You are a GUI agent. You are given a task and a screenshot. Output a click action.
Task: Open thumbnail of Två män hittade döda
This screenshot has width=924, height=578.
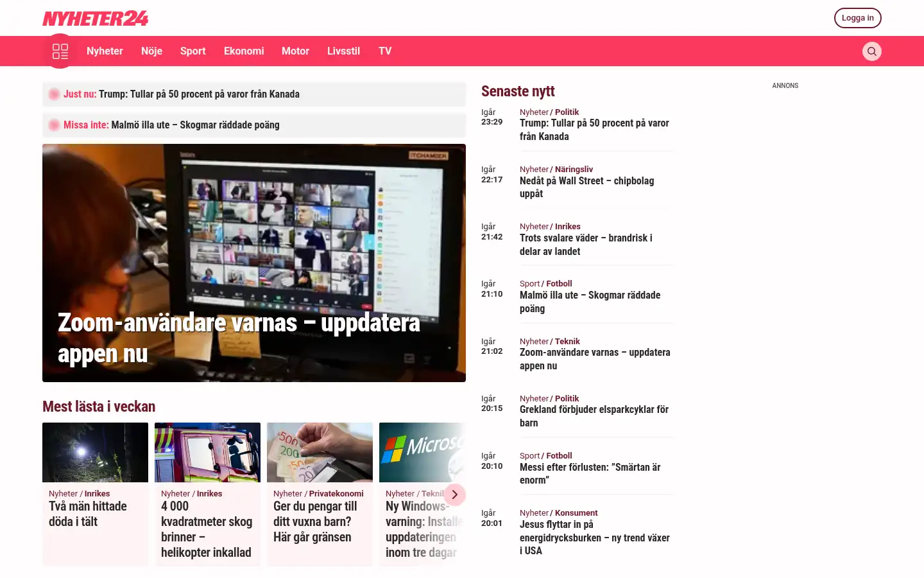(x=95, y=452)
